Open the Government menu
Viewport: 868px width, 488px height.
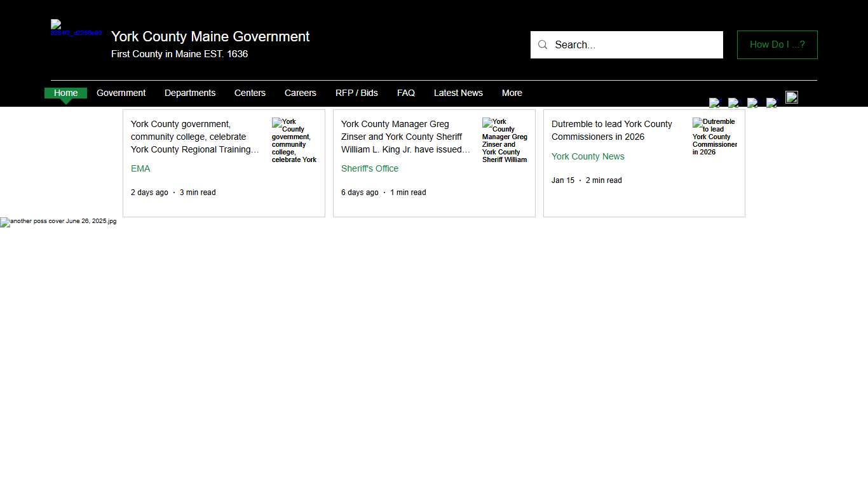pyautogui.click(x=121, y=93)
